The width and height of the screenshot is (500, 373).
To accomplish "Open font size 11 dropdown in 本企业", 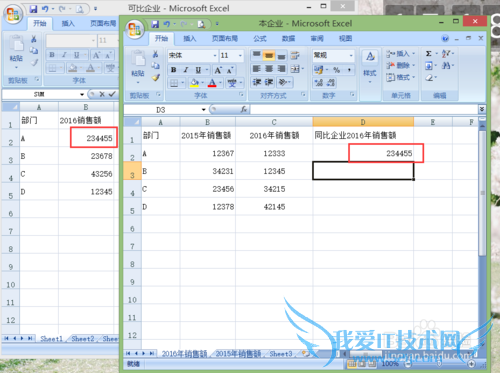I will click(240, 56).
